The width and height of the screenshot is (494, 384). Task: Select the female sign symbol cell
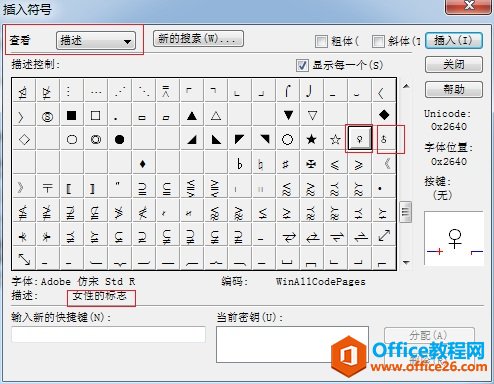[x=359, y=139]
